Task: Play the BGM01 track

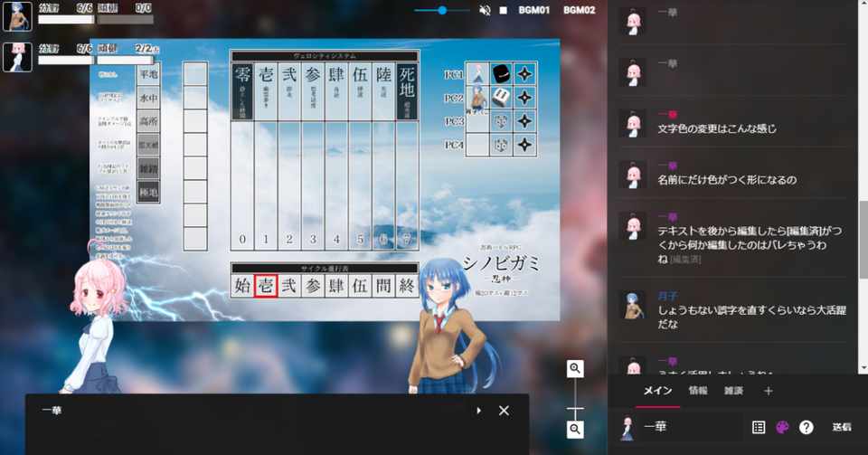Action: [533, 10]
